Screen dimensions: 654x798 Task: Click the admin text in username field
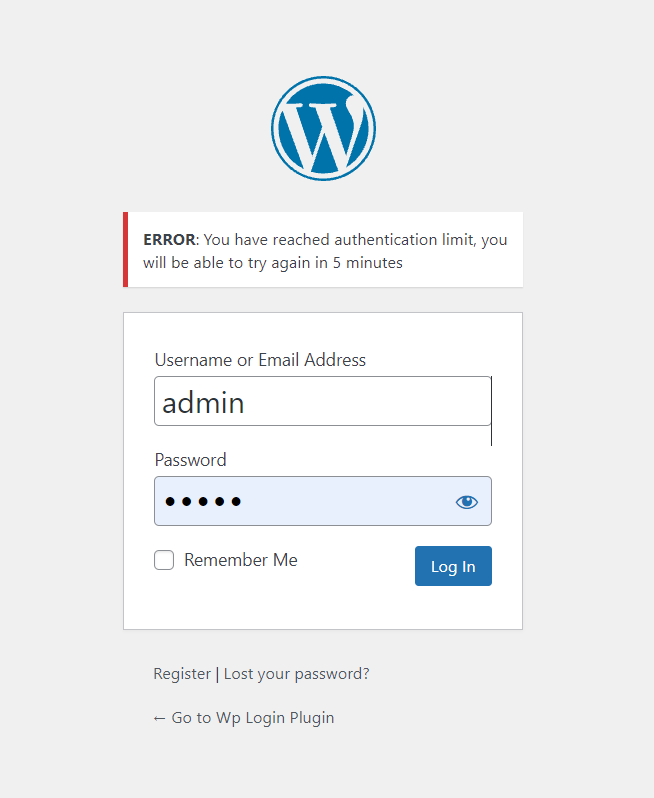coord(203,402)
